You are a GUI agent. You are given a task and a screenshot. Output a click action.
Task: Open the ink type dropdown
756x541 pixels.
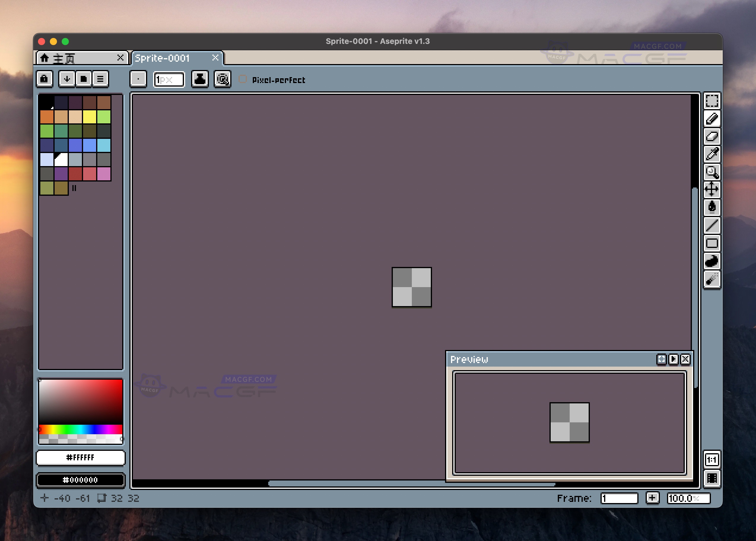tap(200, 79)
